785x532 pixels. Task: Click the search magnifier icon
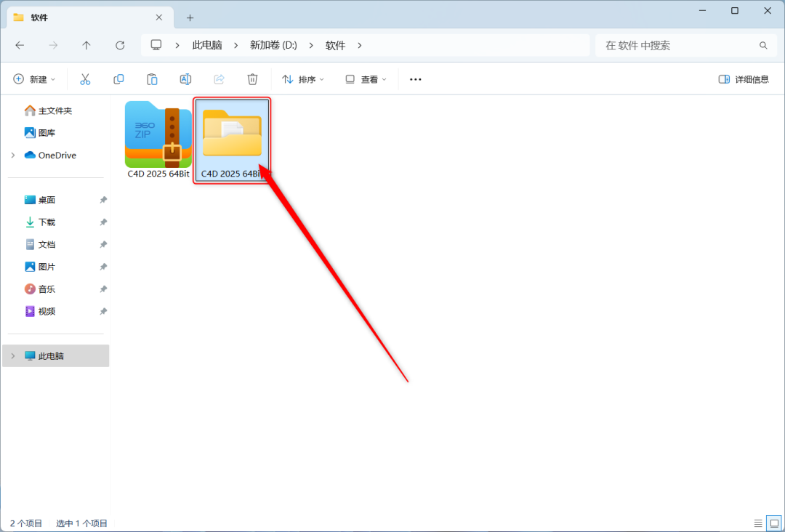pyautogui.click(x=763, y=46)
